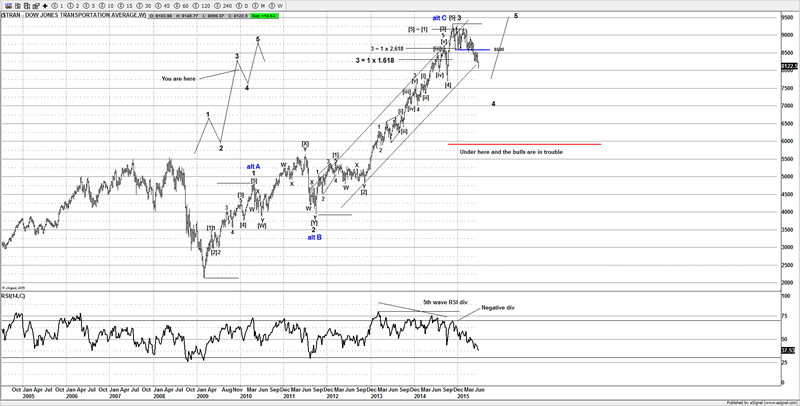The width and height of the screenshot is (800, 406).
Task: Switch to the 45-minute interval
Action: 163,6
